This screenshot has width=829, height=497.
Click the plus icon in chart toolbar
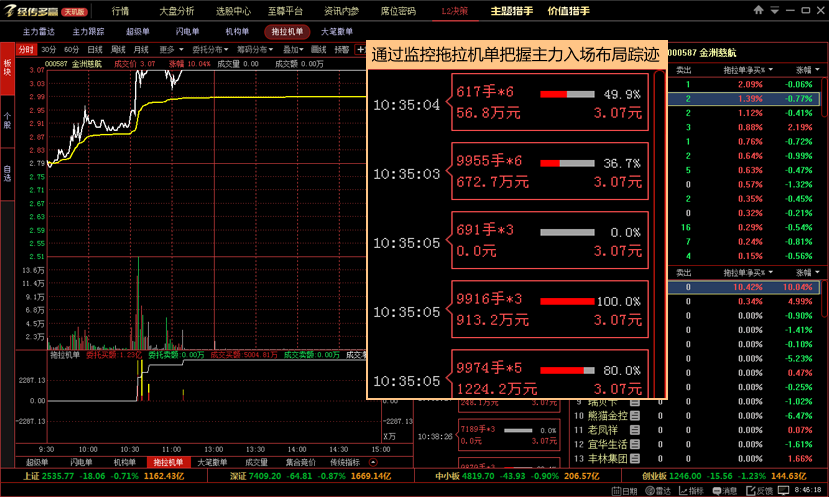point(360,49)
